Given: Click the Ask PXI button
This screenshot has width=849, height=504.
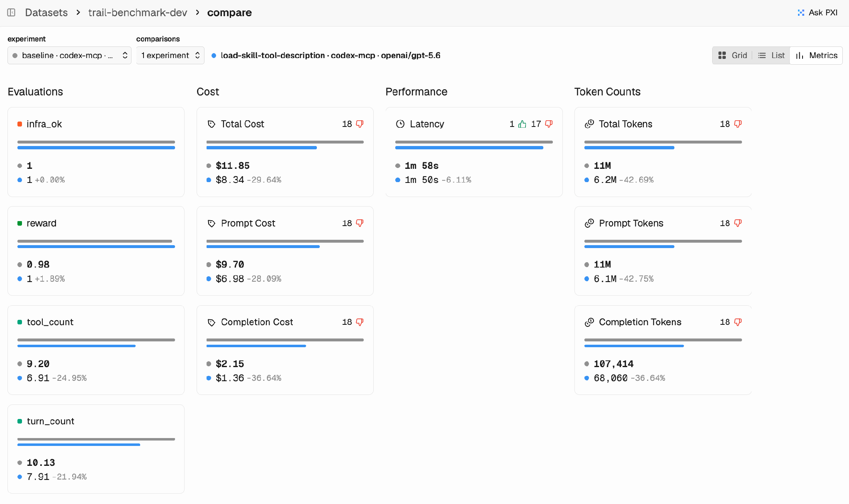Looking at the screenshot, I should click(x=817, y=12).
